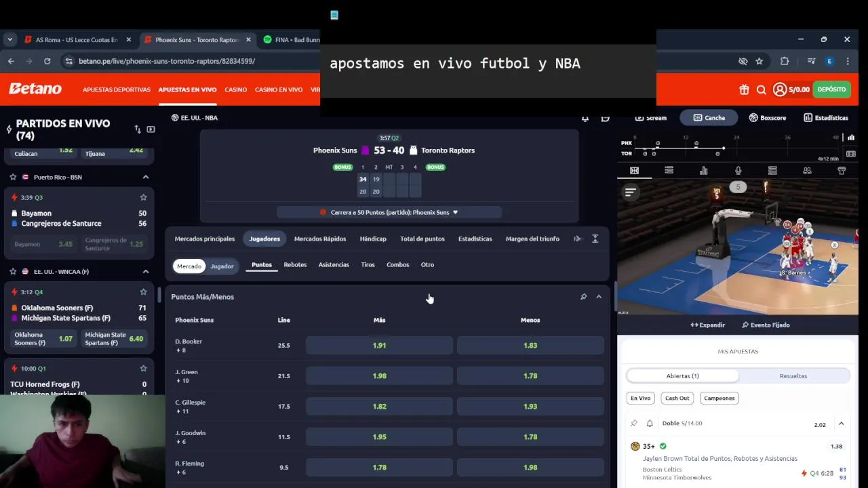This screenshot has height=488, width=868.
Task: Open the Boxscore view
Action: (768, 117)
